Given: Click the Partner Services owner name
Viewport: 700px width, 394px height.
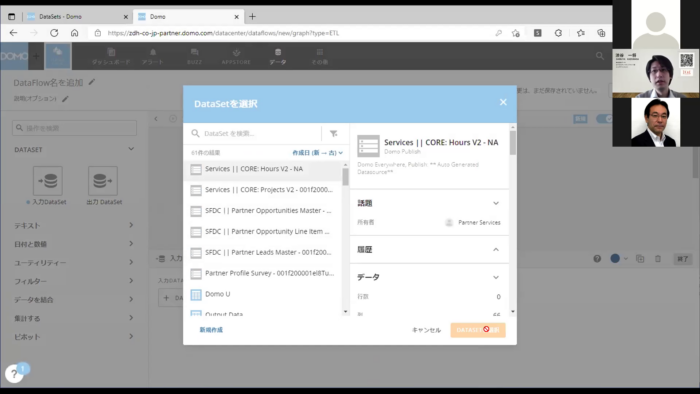Looking at the screenshot, I should point(479,222).
